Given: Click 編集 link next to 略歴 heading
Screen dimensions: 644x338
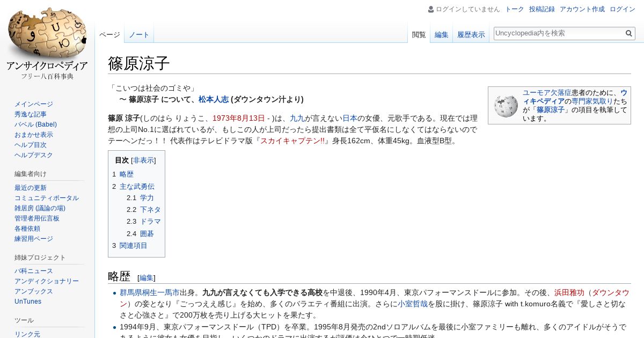Looking at the screenshot, I should (x=147, y=278).
